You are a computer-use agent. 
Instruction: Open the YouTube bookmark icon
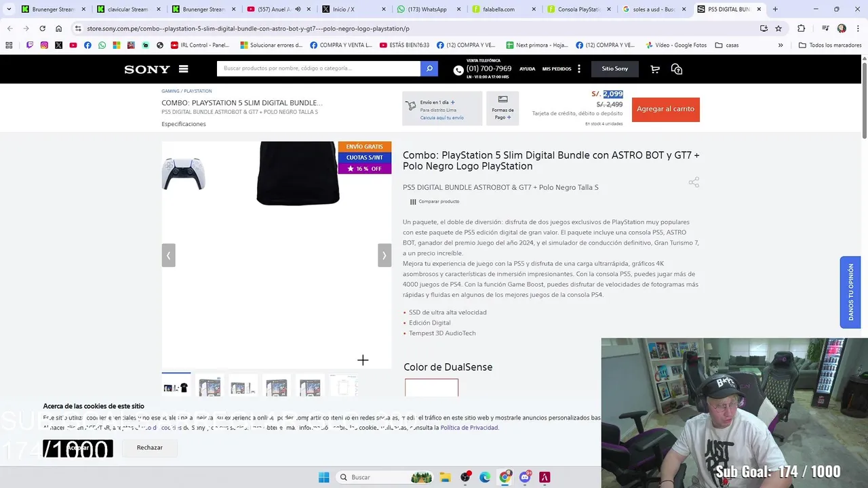tap(73, 45)
